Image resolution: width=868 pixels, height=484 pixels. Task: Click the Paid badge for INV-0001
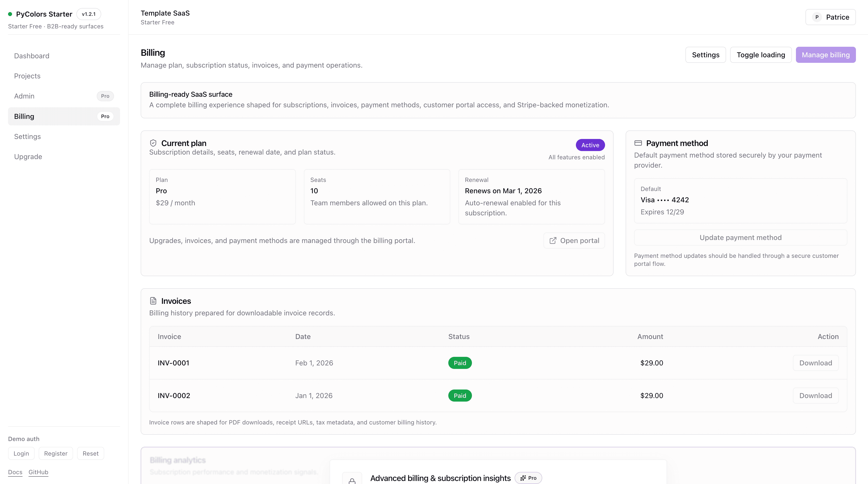460,363
